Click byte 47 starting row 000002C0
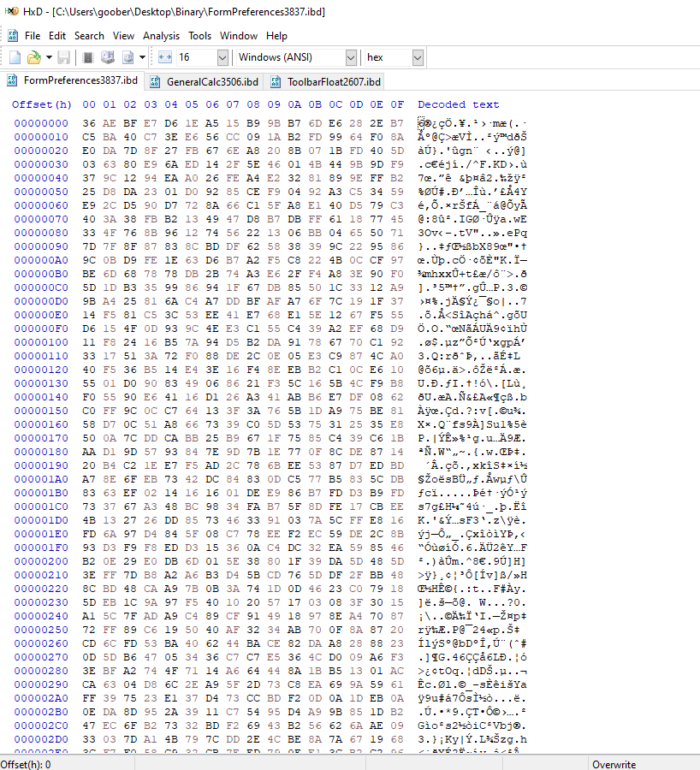Image resolution: width=700 pixels, height=770 pixels. [x=89, y=726]
